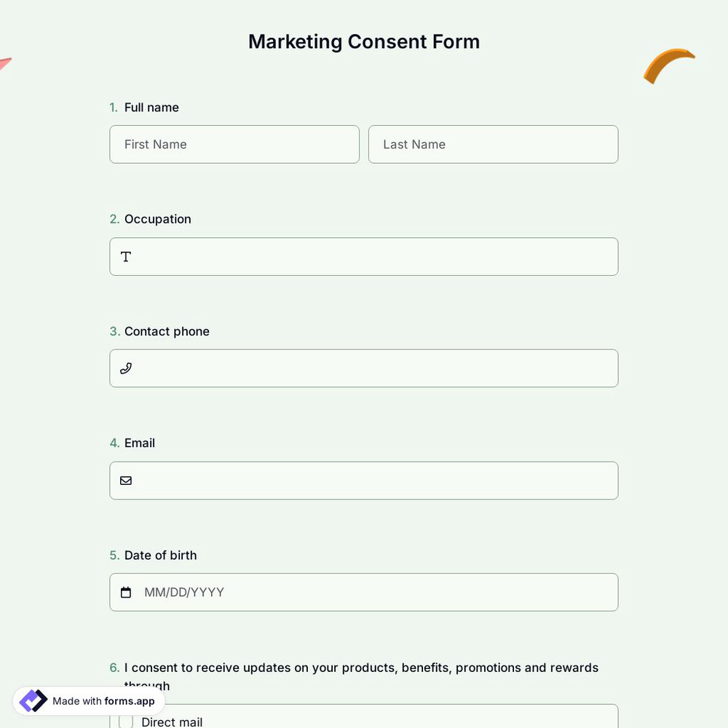Screen dimensions: 728x728
Task: Click the "Occupation" question label
Action: (x=158, y=217)
